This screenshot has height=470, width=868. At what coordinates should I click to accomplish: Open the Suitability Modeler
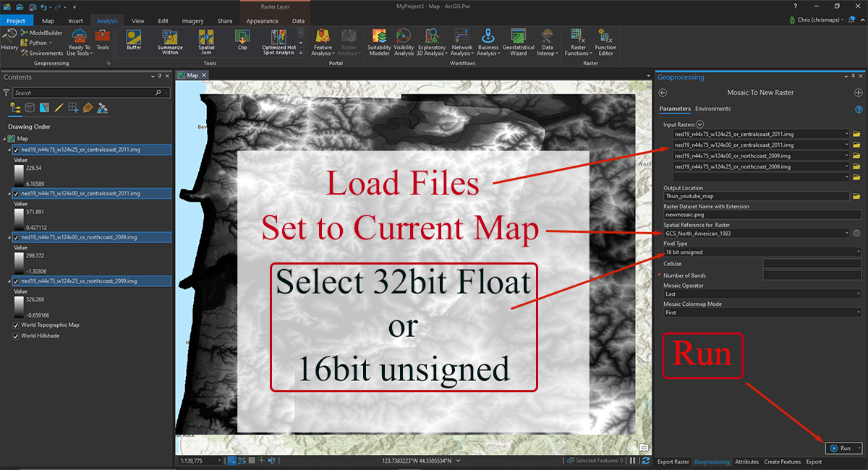tap(379, 42)
